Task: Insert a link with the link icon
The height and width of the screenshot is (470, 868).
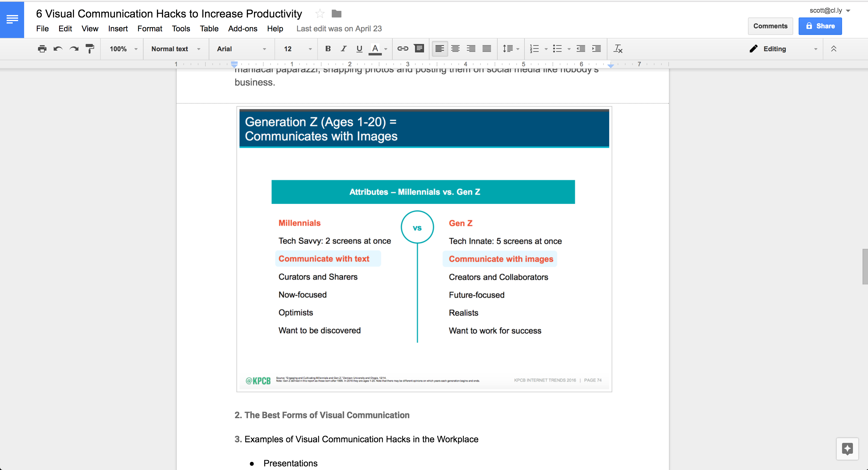Action: 403,49
